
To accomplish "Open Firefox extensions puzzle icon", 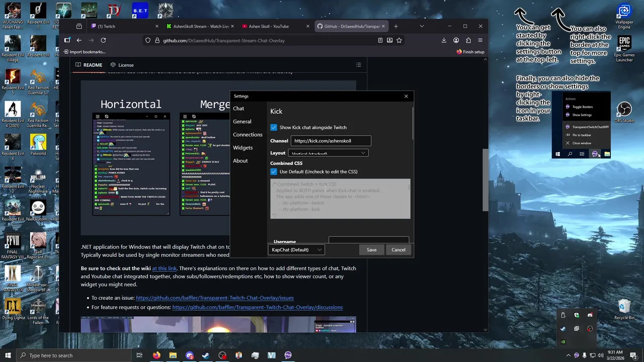I will point(468,40).
